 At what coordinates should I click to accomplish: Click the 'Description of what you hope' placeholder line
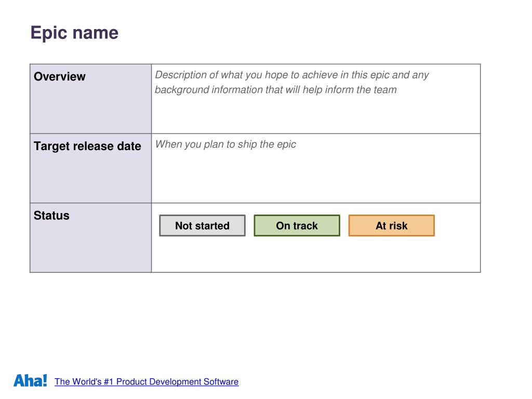(292, 75)
